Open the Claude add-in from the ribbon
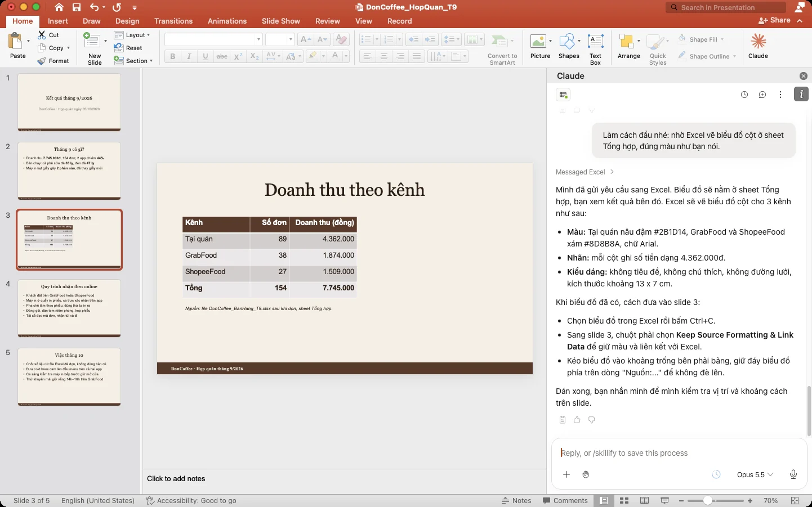The height and width of the screenshot is (507, 812). pyautogui.click(x=758, y=46)
